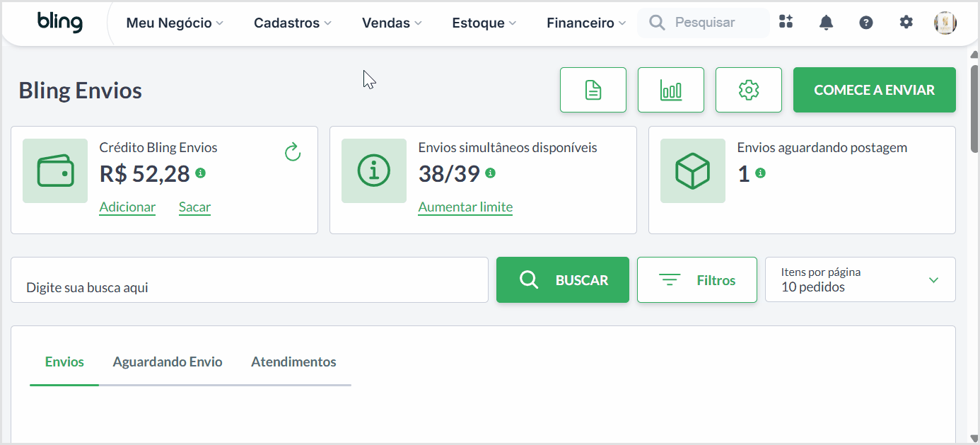This screenshot has height=445, width=980.
Task: Open the help question mark icon
Action: 866,23
